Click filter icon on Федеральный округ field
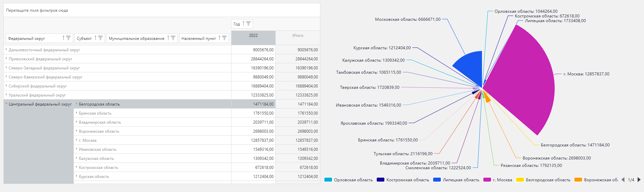 [68, 38]
